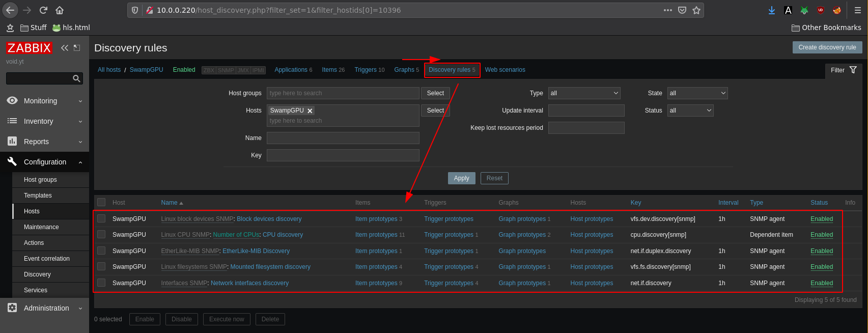Viewport: 868px width, 333px height.
Task: Focus the Key filter input field
Action: click(x=343, y=155)
